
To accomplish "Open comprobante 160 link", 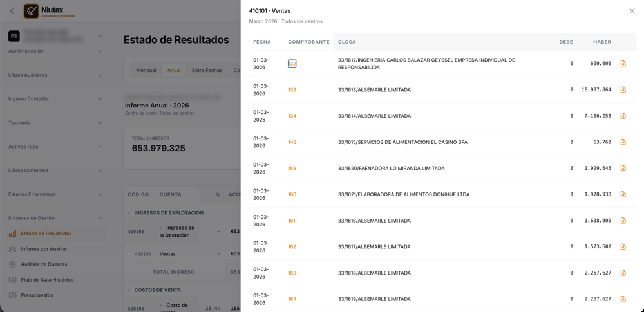I will [292, 194].
